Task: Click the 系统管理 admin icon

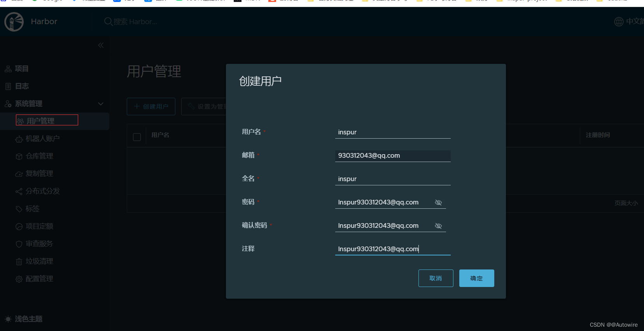Action: (x=8, y=104)
